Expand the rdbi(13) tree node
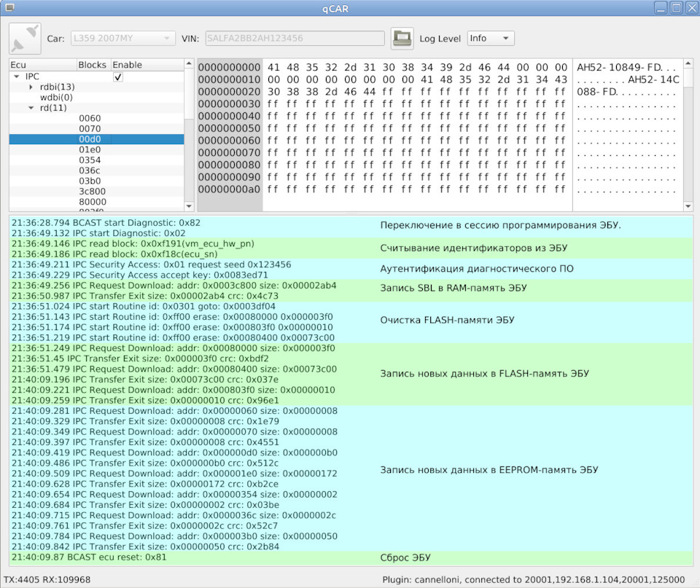The image size is (700, 588). [x=31, y=87]
